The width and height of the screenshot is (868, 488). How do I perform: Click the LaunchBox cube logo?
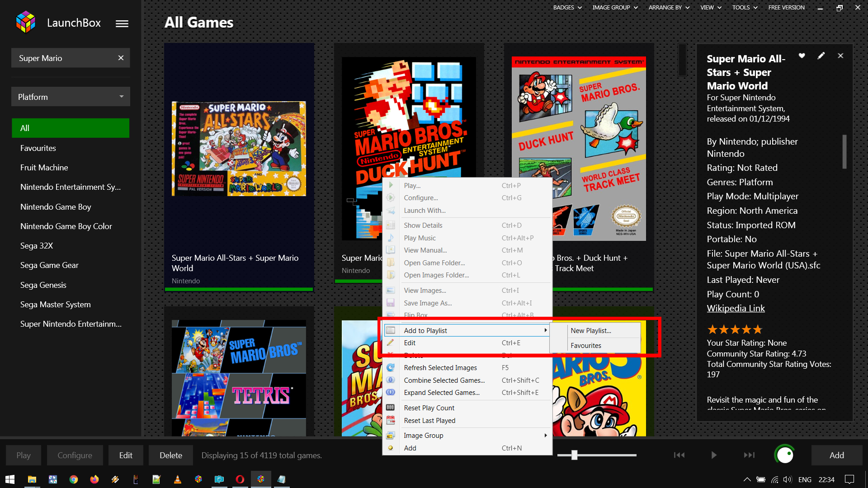tap(26, 22)
